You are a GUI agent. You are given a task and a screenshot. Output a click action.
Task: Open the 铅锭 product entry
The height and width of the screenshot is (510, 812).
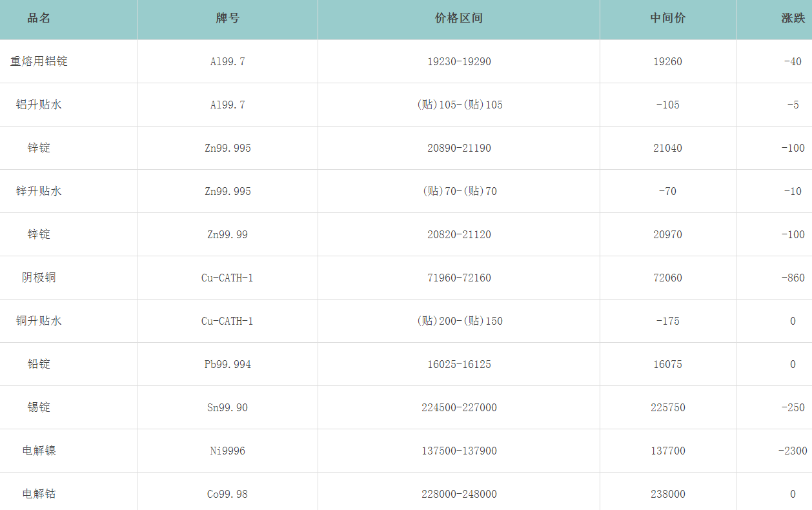click(x=39, y=364)
